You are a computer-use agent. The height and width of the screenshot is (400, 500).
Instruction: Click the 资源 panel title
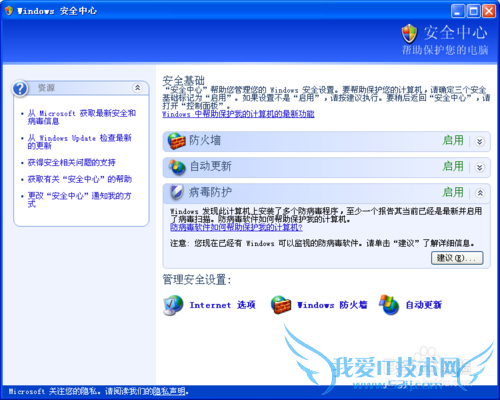coord(46,88)
